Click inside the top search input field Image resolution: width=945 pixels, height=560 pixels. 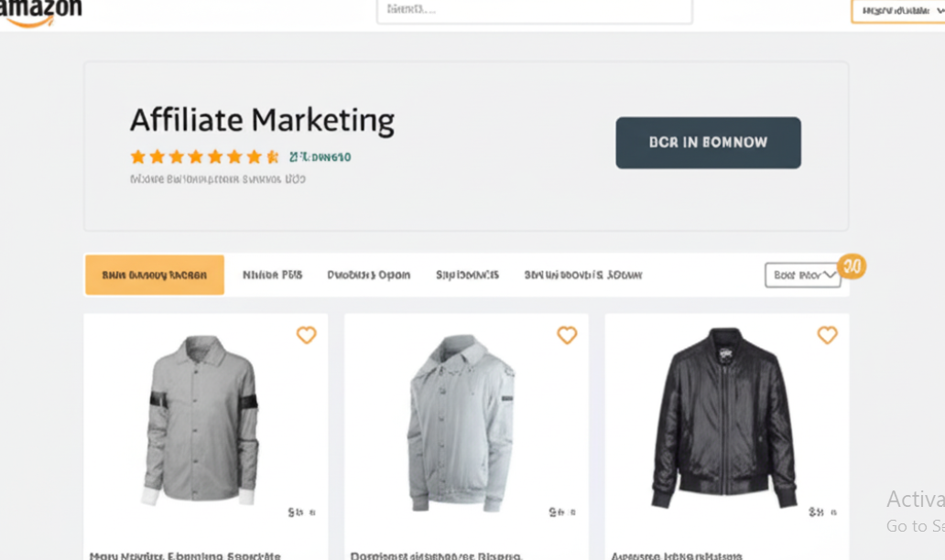pyautogui.click(x=535, y=10)
